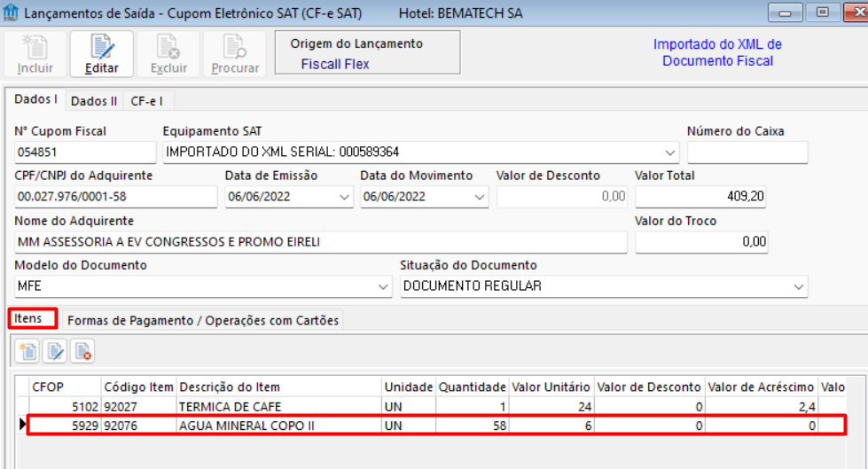The width and height of the screenshot is (868, 469).
Task: Maximize the Lançamentos de Saída window
Action: coord(823,12)
